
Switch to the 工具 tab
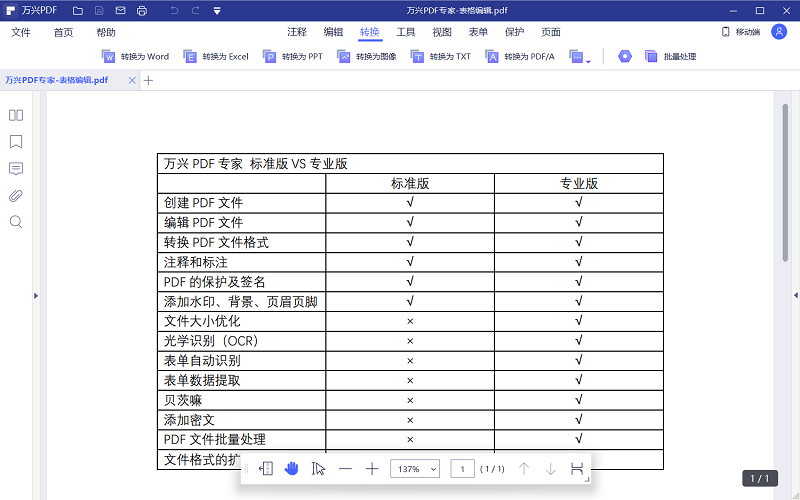pos(406,32)
